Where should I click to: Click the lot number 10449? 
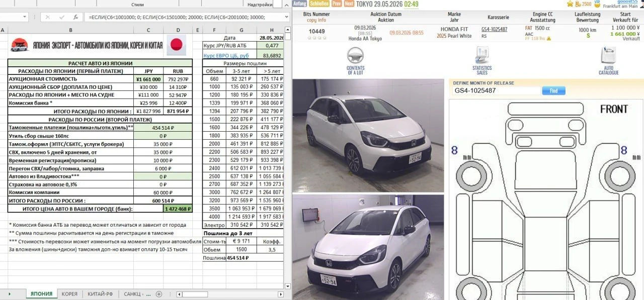point(317,31)
